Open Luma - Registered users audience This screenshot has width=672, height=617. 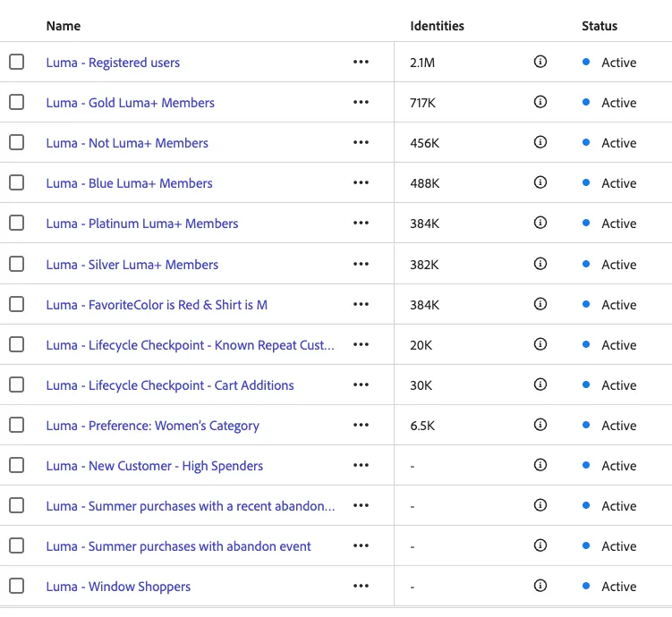pos(113,63)
